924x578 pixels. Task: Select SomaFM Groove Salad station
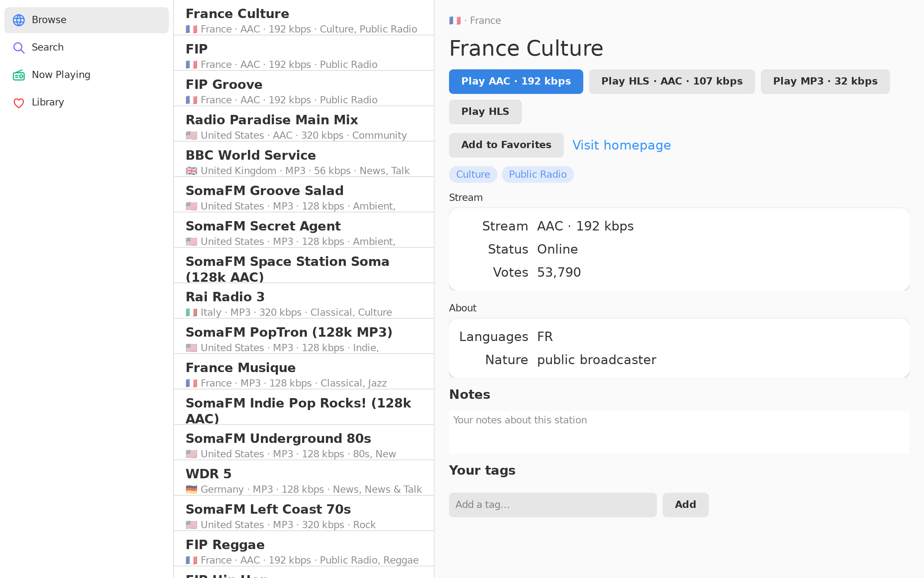[304, 195]
